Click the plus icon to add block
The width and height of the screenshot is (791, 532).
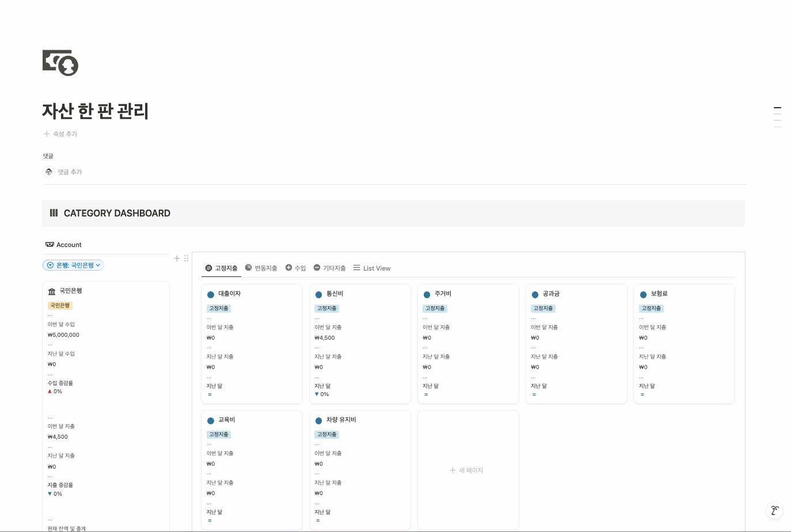177,259
